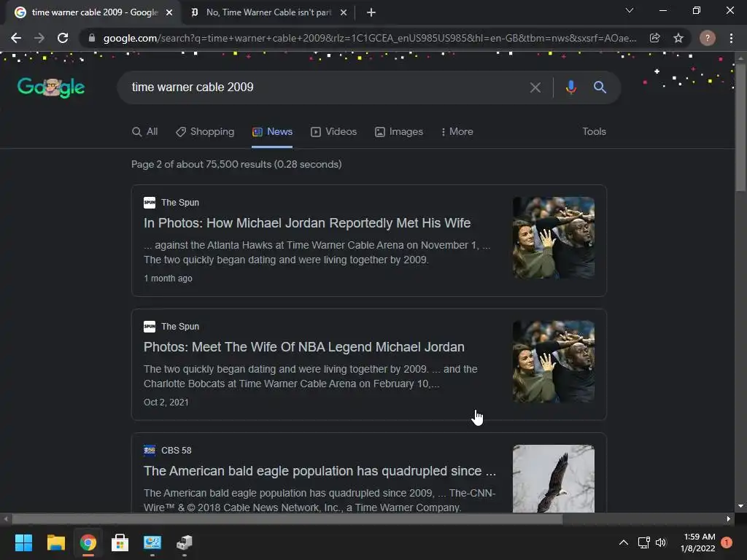Click thumbnail of first Michael Jordan article
The width and height of the screenshot is (747, 560).
(x=554, y=238)
